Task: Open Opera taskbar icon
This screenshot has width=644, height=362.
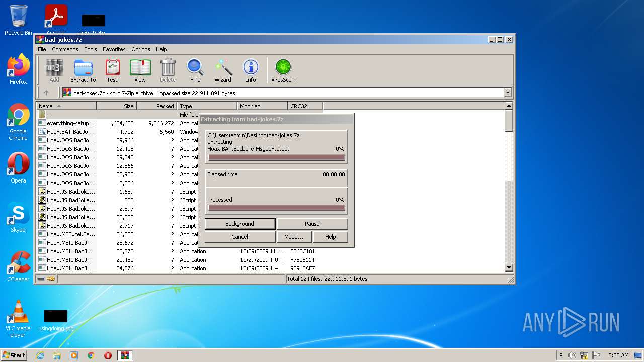Action: pos(108,355)
